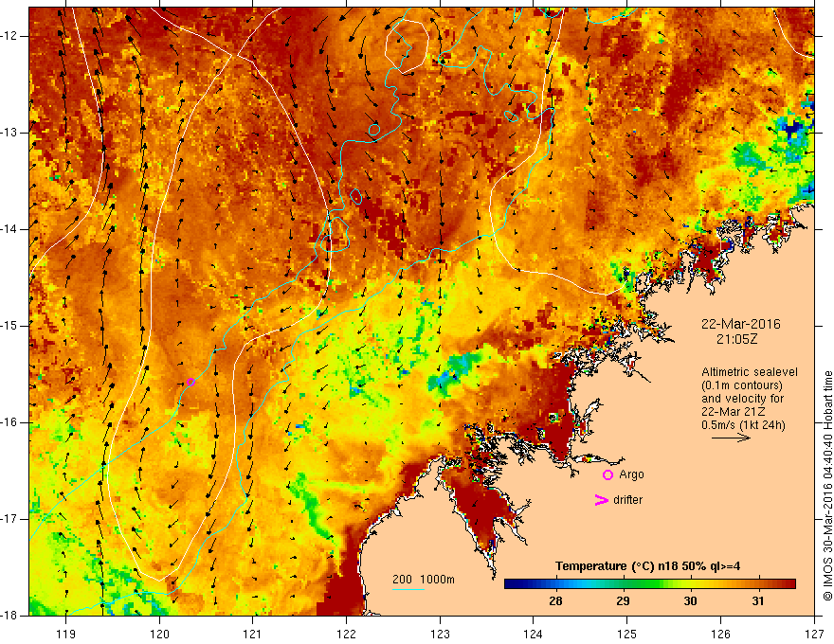Viewport: 834px width, 644px height.
Task: Click the latitude axis label -15
Action: [9, 326]
